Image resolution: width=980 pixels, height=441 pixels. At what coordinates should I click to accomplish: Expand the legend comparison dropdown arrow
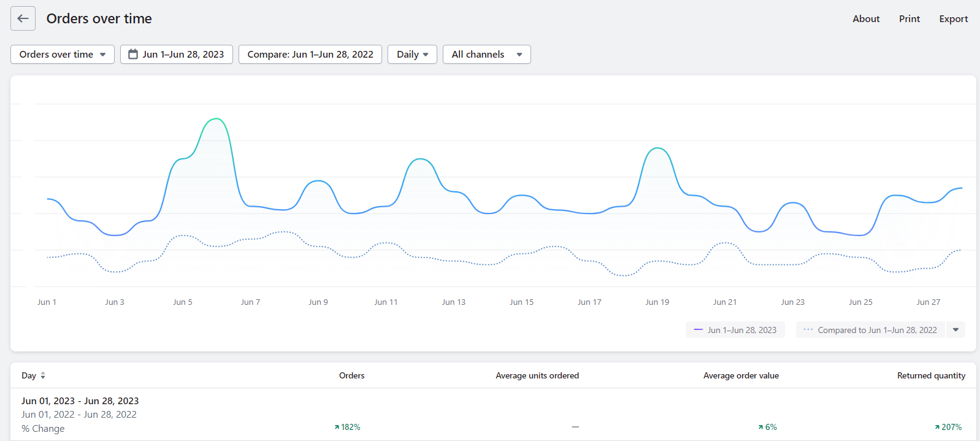pos(955,330)
